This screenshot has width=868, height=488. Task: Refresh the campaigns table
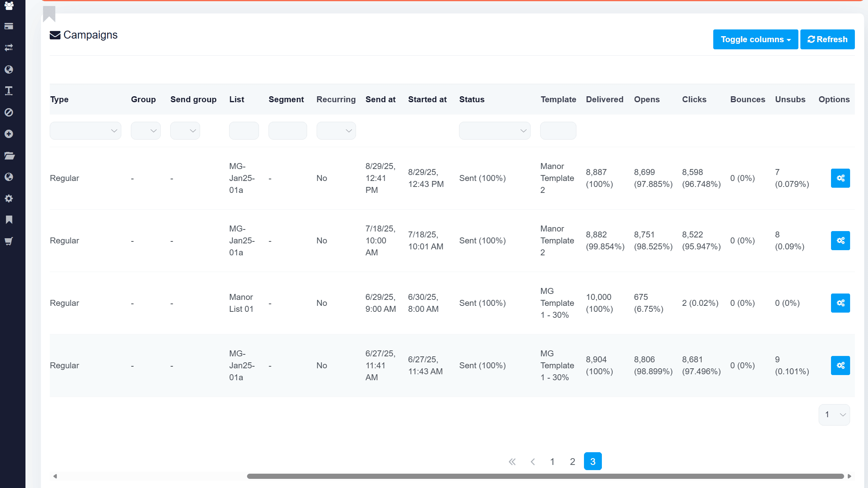click(827, 39)
